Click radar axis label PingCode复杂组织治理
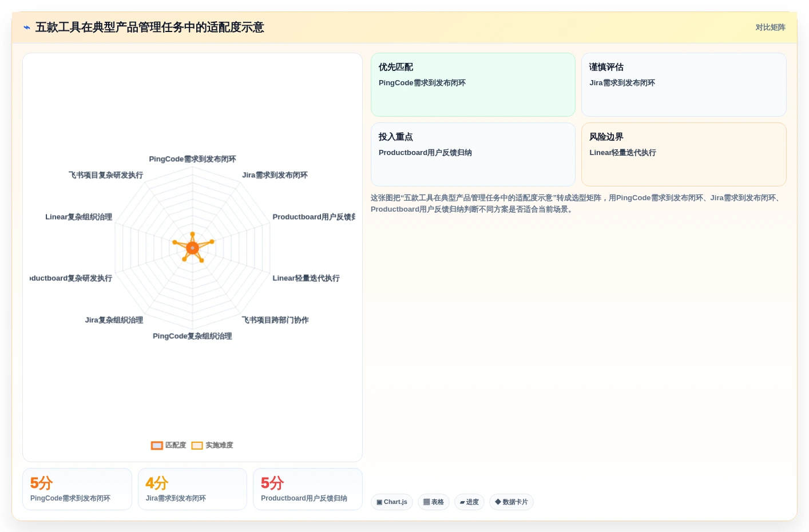The width and height of the screenshot is (809, 532). click(x=192, y=336)
